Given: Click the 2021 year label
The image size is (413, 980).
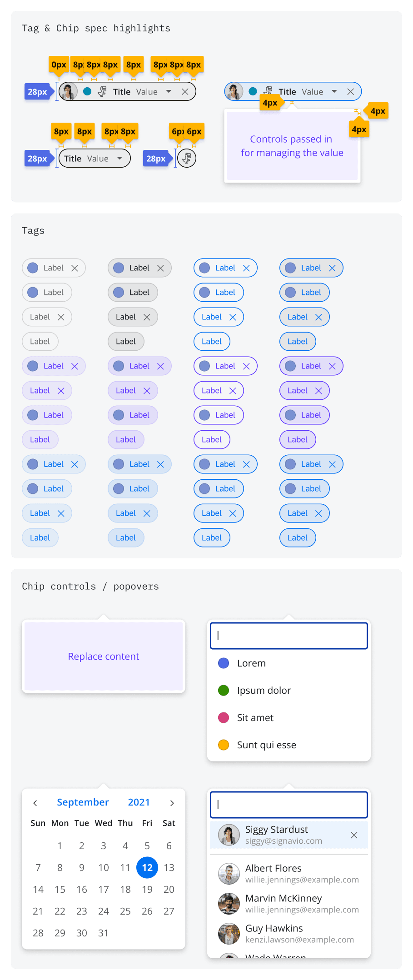Looking at the screenshot, I should point(139,802).
